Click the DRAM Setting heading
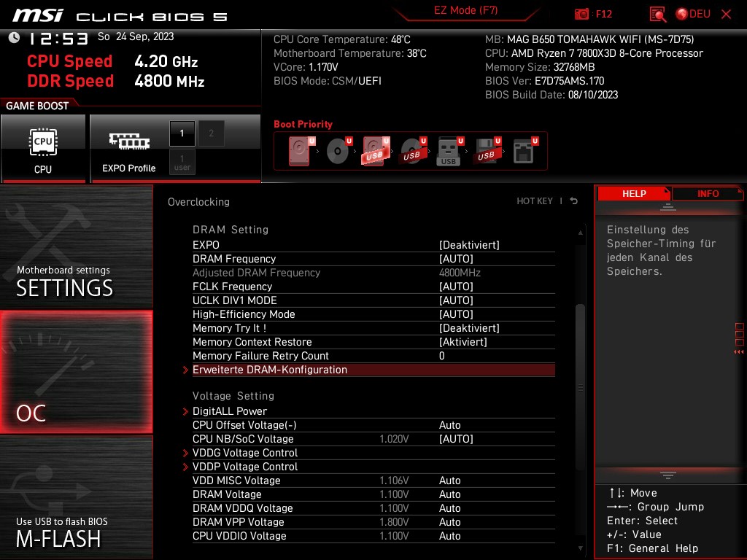Screen dimensions: 747x560 click(230, 230)
